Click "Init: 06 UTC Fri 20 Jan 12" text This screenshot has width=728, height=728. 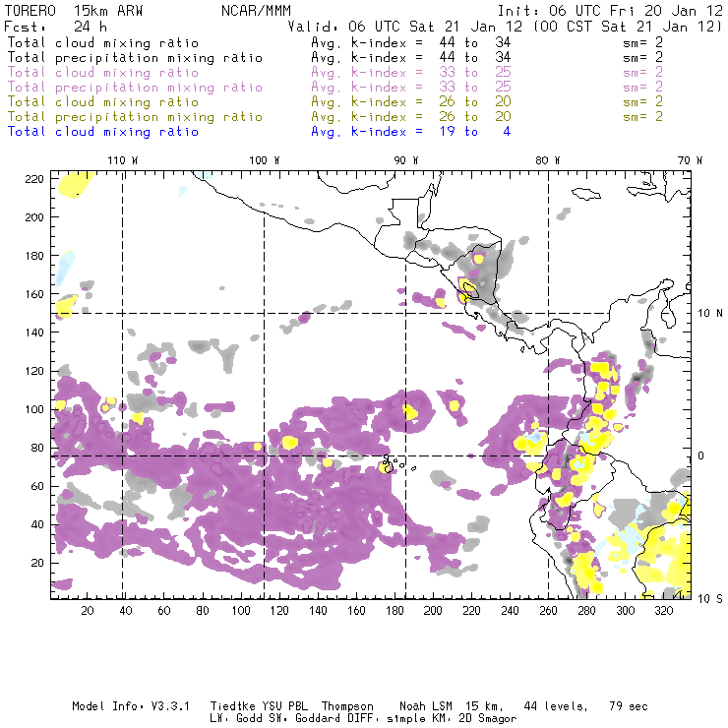click(610, 11)
